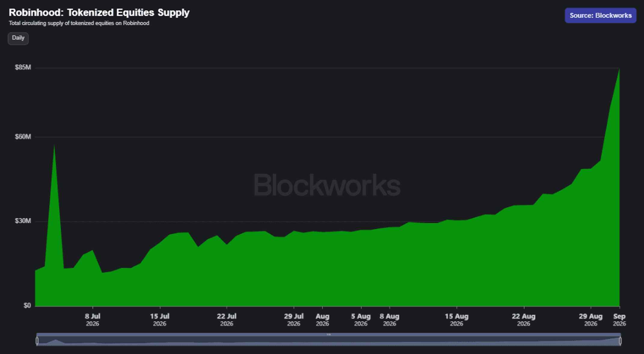Select the 22 Jul 2026 axis label
The width and height of the screenshot is (644, 354).
coord(227,319)
